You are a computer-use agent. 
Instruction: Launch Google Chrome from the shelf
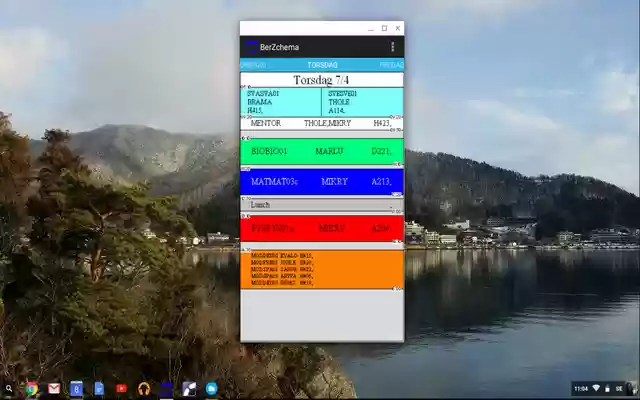click(32, 388)
